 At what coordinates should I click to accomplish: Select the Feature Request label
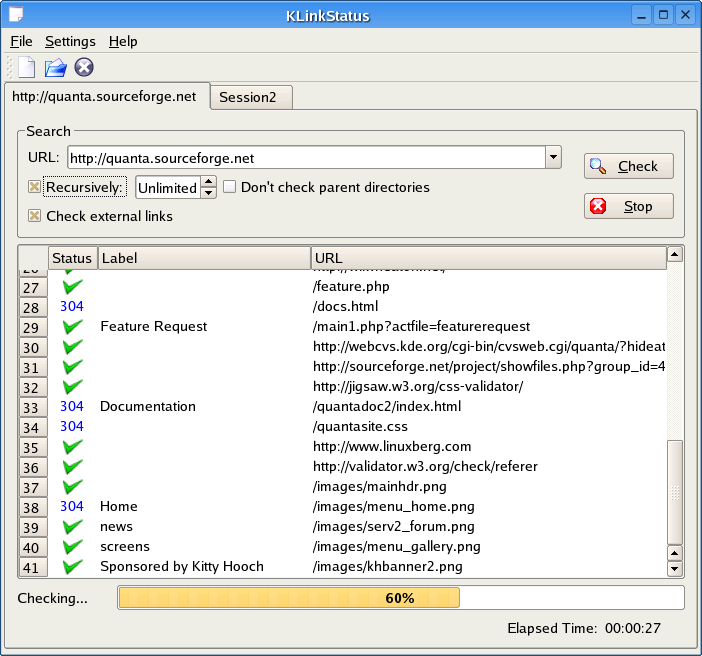[x=154, y=326]
